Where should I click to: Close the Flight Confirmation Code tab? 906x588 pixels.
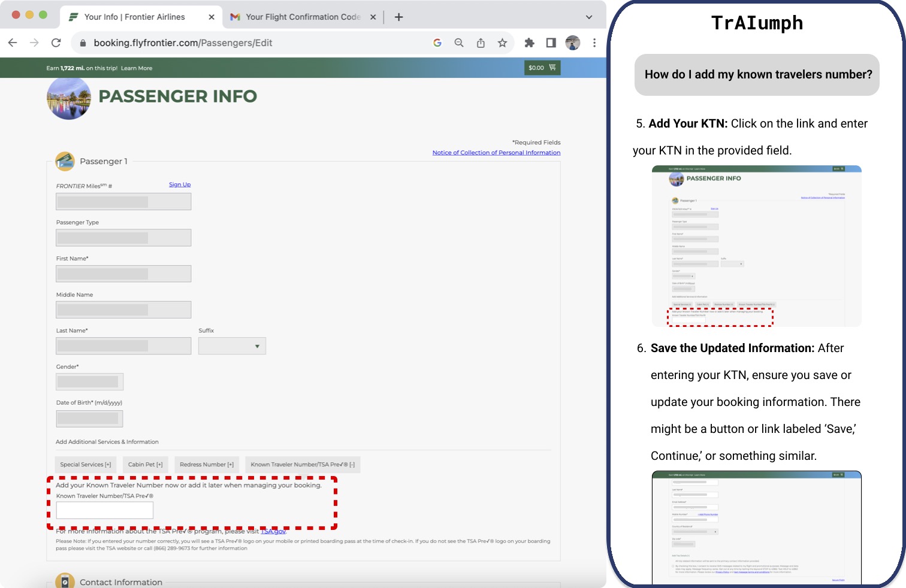coord(373,17)
